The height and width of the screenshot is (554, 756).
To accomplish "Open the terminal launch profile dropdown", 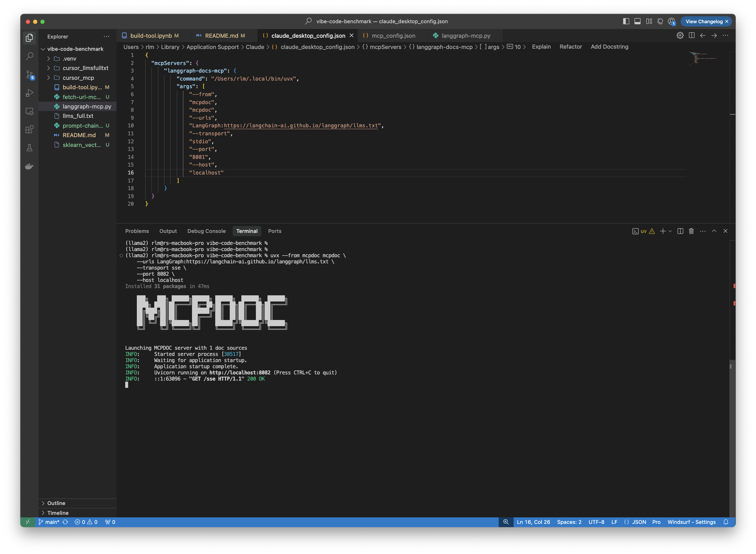I will (670, 231).
